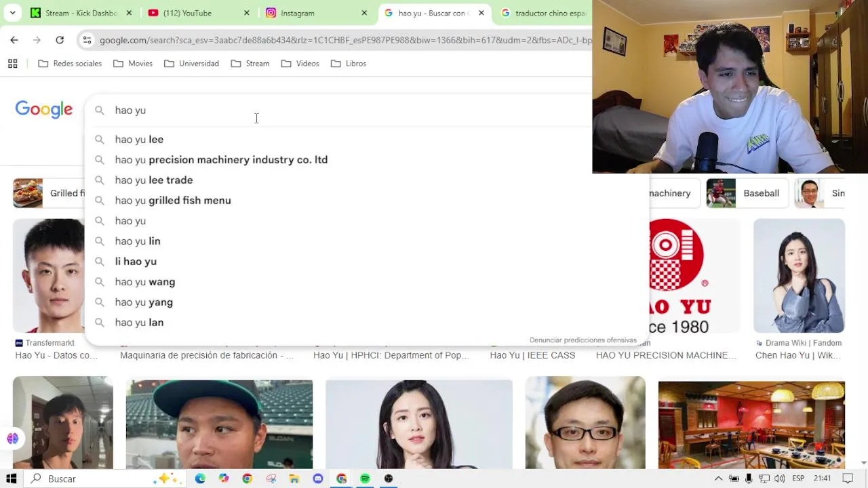Select suggestion li hao yu
Screen dimensions: 868x488
click(367, 262)
